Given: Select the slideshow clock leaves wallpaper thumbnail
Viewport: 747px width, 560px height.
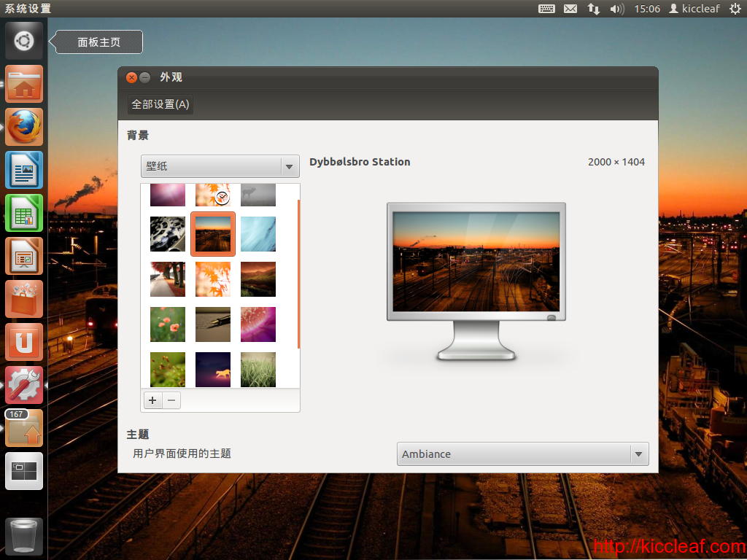Looking at the screenshot, I should coord(213,195).
